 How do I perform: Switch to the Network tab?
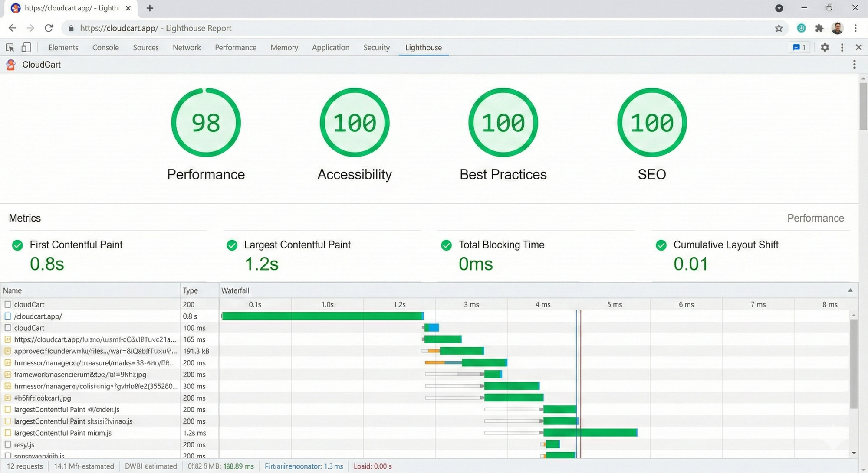(187, 48)
